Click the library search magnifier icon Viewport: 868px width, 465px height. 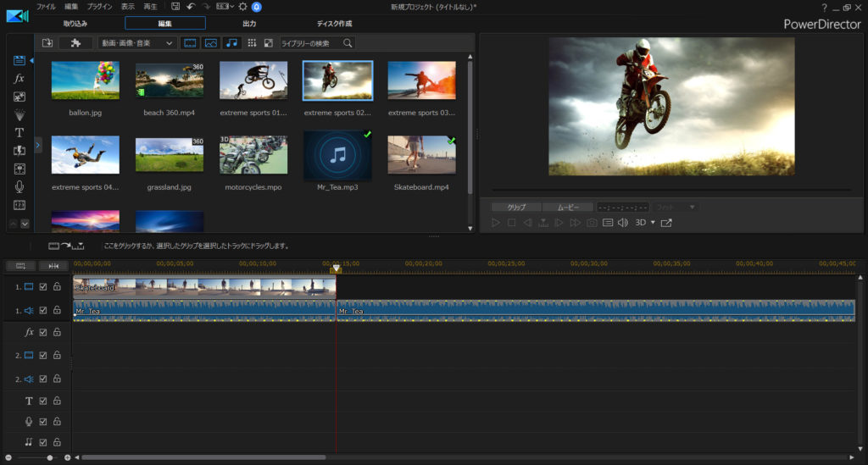tap(348, 42)
